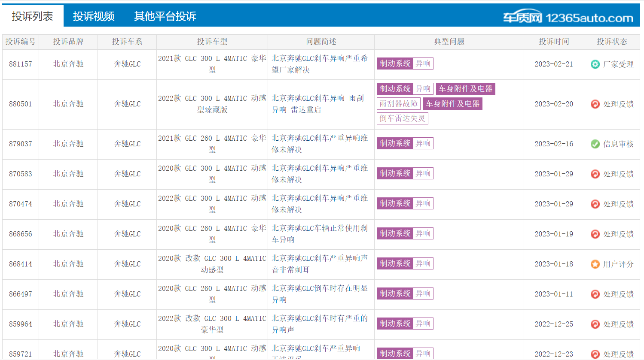Viewport: 644px width, 360px height.
Task: Click the 处理反馈 status icon for complaint 868656
Action: pos(595,234)
